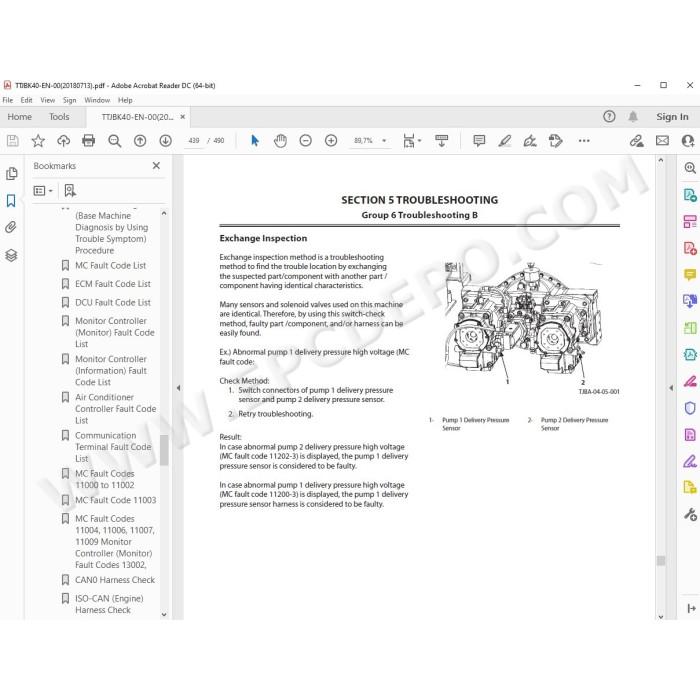Select the Highlight text pen tool

504,141
